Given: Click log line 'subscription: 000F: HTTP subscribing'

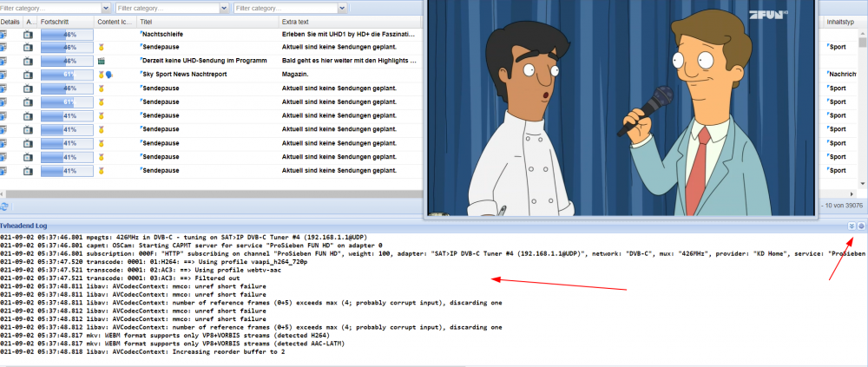Looking at the screenshot, I should [x=433, y=253].
